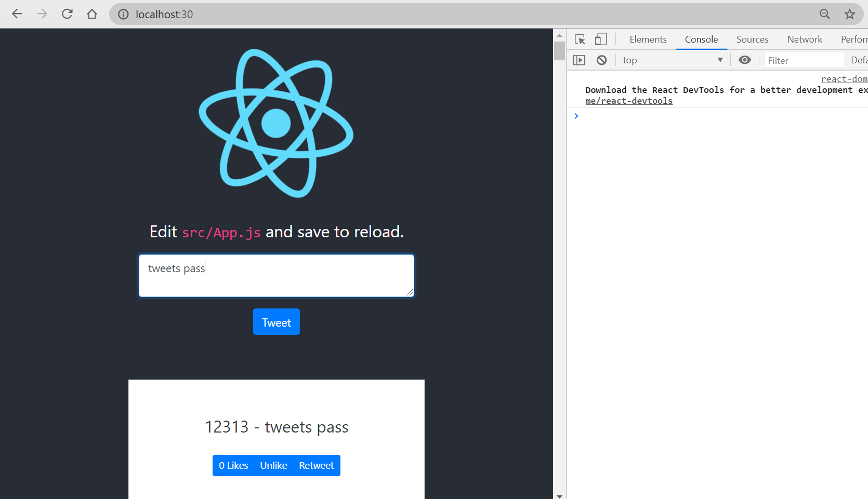Activate the DevTools inspect element picker

click(580, 39)
